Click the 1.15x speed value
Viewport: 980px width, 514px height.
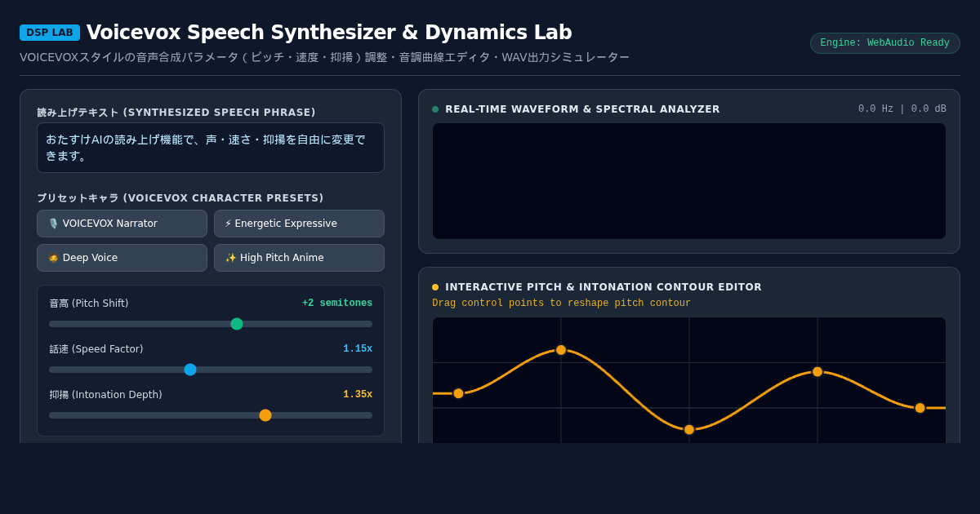tap(358, 349)
